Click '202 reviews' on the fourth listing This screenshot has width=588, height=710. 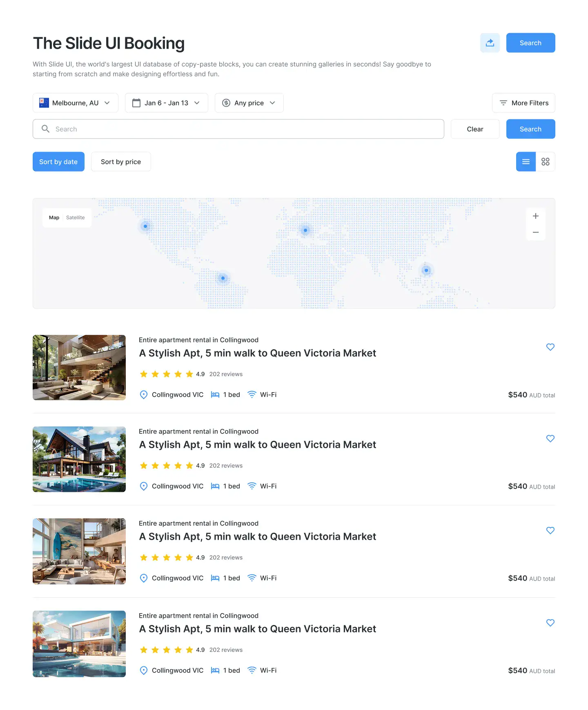coord(226,650)
